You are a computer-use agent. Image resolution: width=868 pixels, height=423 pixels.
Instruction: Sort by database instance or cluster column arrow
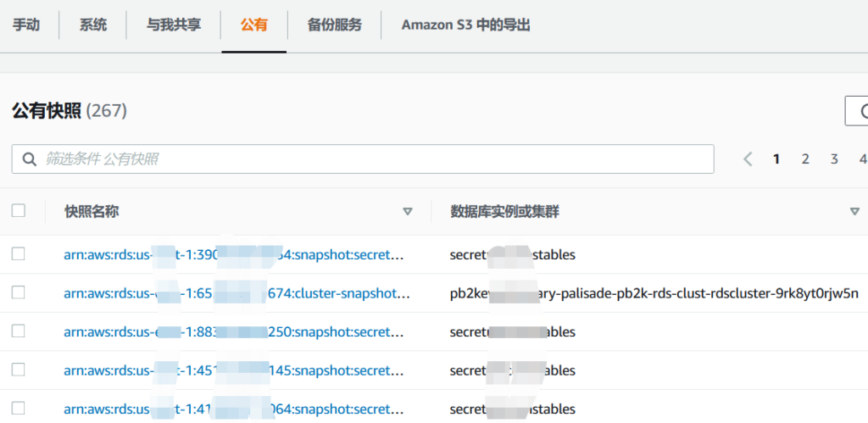(854, 212)
